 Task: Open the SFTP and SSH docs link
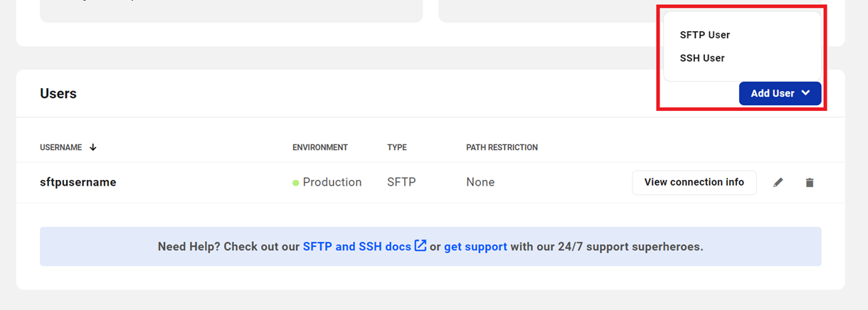[357, 247]
